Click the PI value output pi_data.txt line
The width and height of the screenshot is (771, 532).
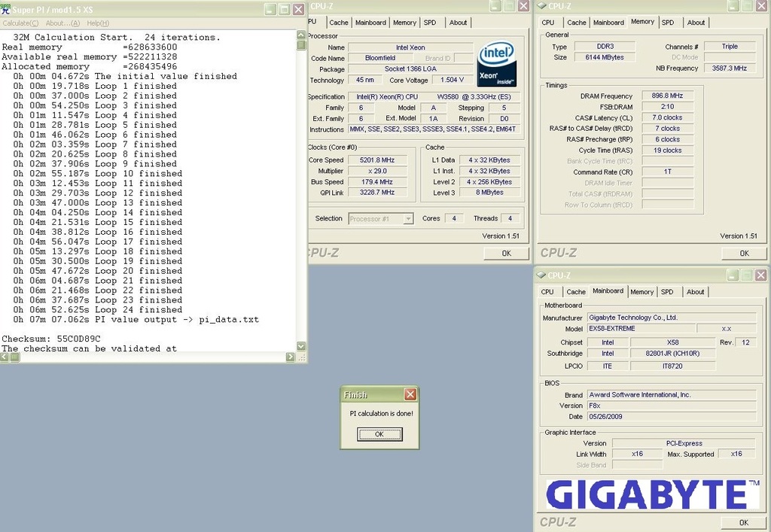click(x=136, y=320)
